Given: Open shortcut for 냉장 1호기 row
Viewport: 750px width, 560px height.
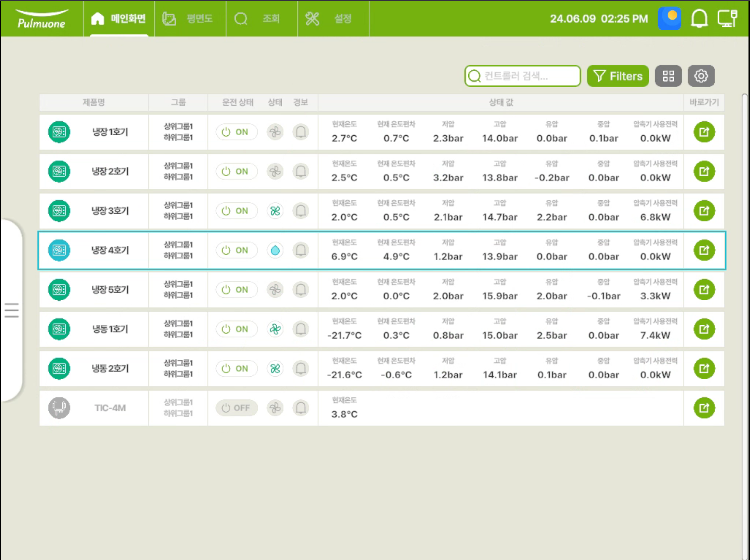Looking at the screenshot, I should click(x=704, y=132).
